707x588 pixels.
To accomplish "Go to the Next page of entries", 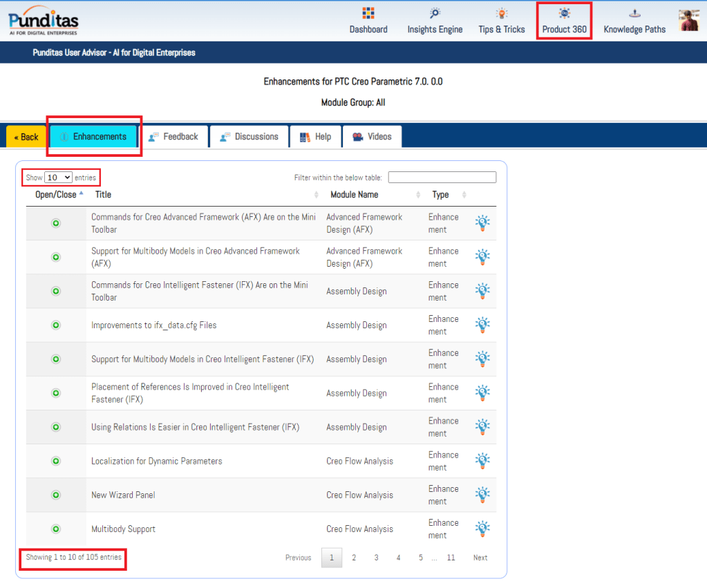I will [480, 558].
